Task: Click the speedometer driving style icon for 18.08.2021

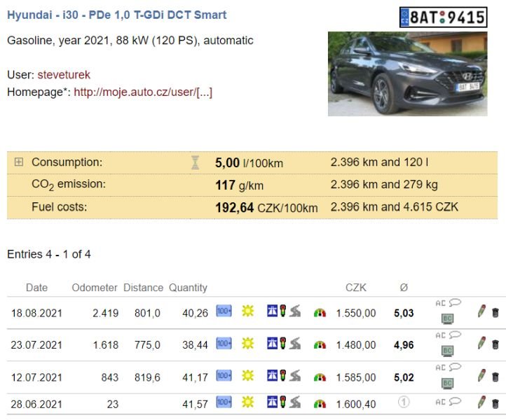Action: pos(320,313)
